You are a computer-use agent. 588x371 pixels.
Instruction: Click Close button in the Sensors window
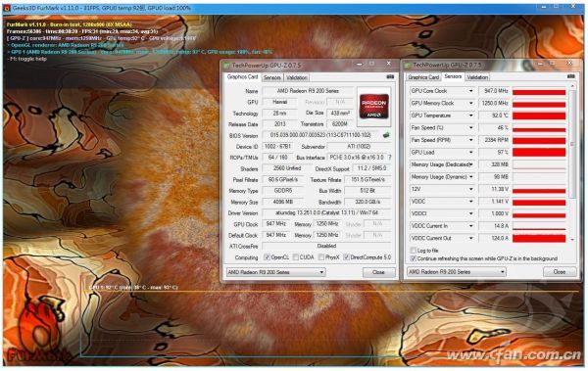pyautogui.click(x=560, y=272)
